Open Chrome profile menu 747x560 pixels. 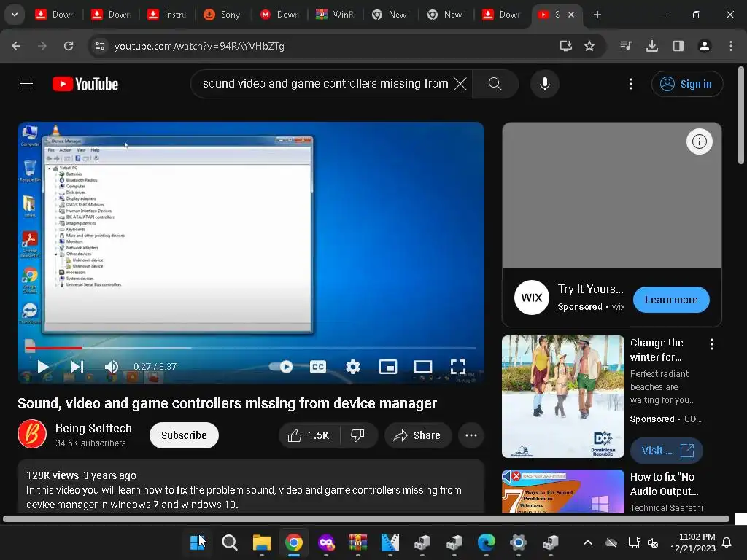tap(705, 46)
